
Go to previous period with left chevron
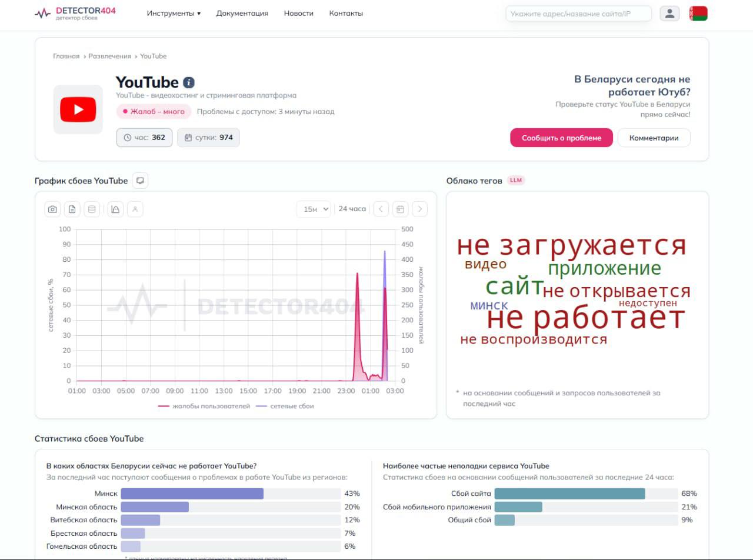381,209
